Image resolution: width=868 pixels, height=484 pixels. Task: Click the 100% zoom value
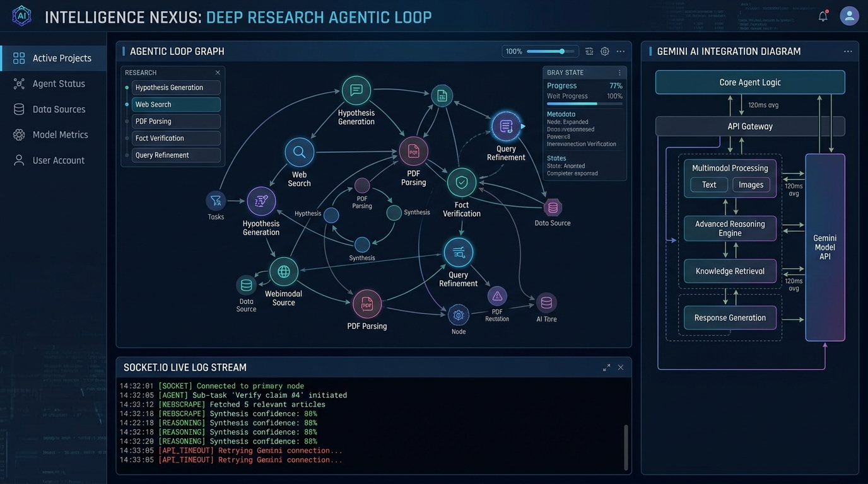pos(514,52)
